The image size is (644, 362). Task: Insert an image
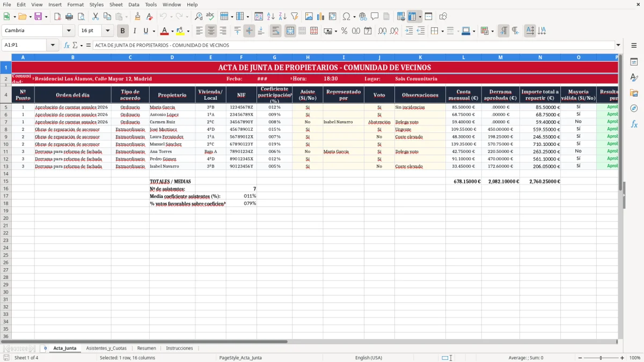coord(309,17)
